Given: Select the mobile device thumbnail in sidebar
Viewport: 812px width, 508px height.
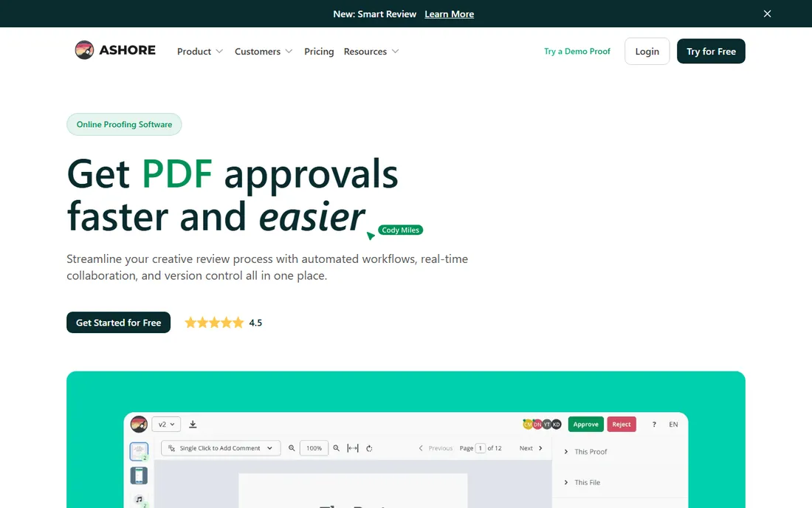Looking at the screenshot, I should click(139, 476).
